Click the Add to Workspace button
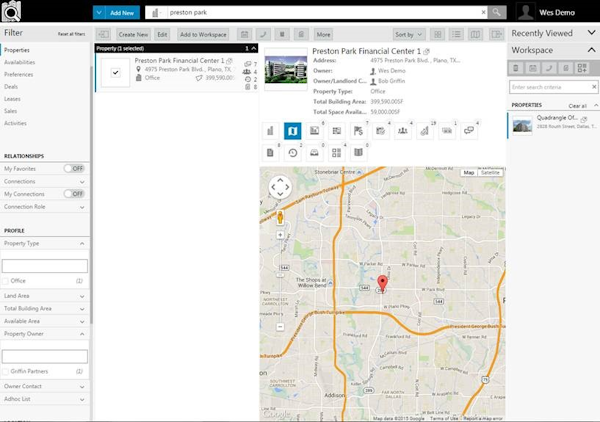Viewport: 600px width, 422px height. pyautogui.click(x=203, y=34)
